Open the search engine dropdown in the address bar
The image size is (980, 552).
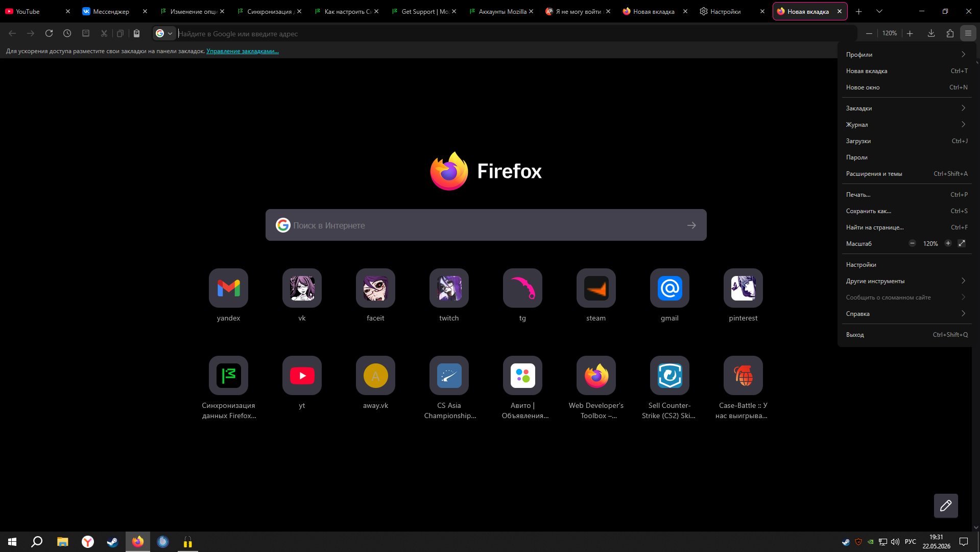pos(164,33)
